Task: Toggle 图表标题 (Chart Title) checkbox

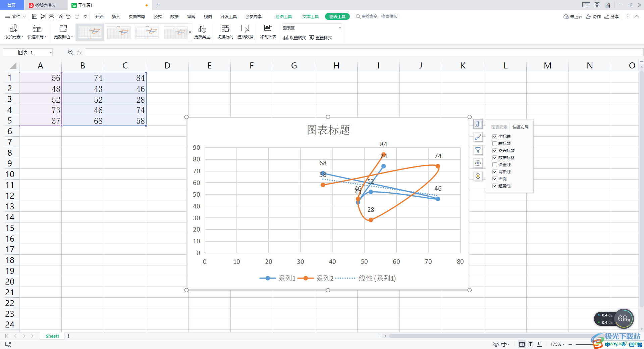Action: [x=495, y=151]
